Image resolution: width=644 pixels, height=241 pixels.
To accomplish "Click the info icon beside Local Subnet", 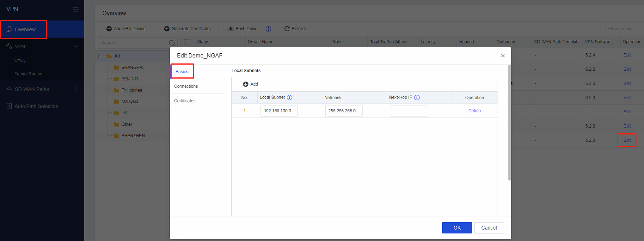I will [x=289, y=97].
